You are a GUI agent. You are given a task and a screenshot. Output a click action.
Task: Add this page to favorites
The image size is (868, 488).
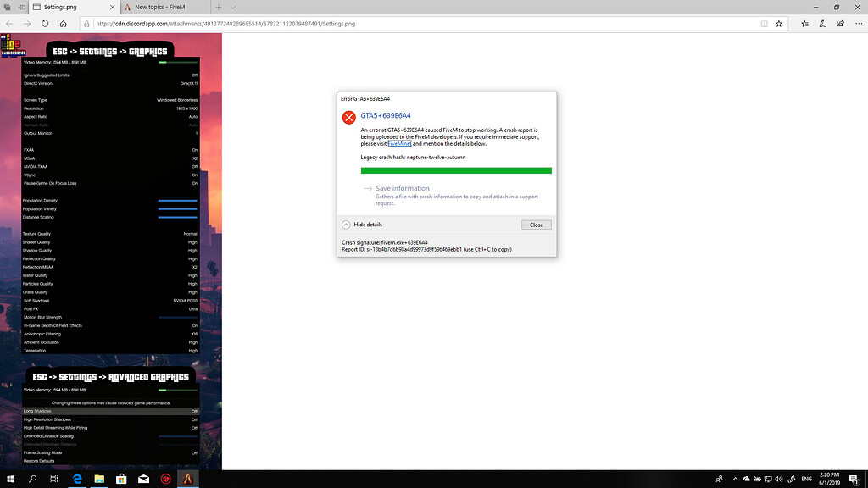click(779, 24)
